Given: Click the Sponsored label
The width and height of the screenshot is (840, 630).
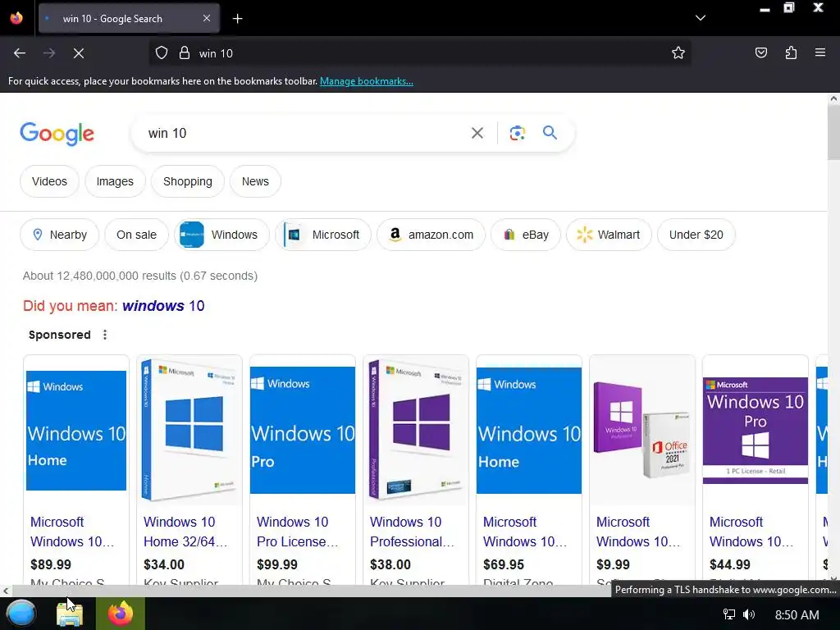Looking at the screenshot, I should [x=59, y=335].
